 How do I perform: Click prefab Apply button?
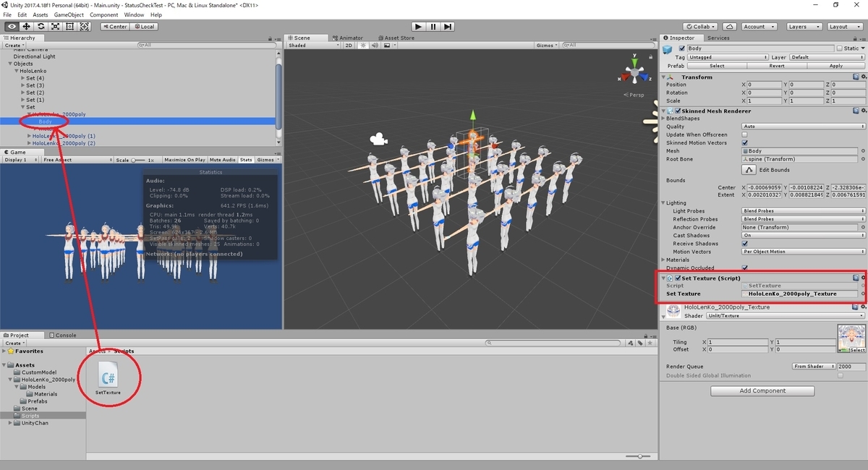pyautogui.click(x=836, y=65)
